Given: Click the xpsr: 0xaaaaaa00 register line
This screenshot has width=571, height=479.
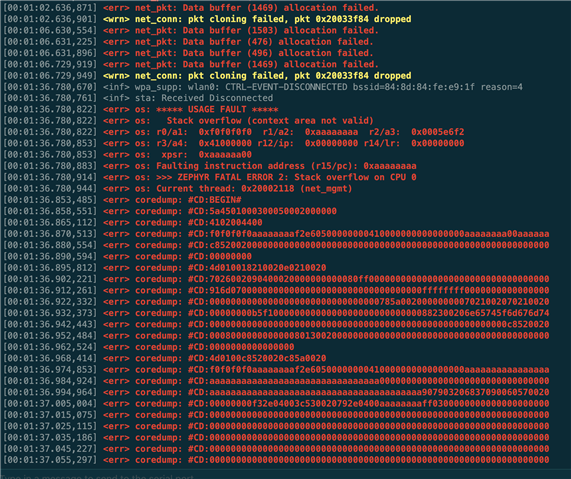Looking at the screenshot, I should pos(127,155).
